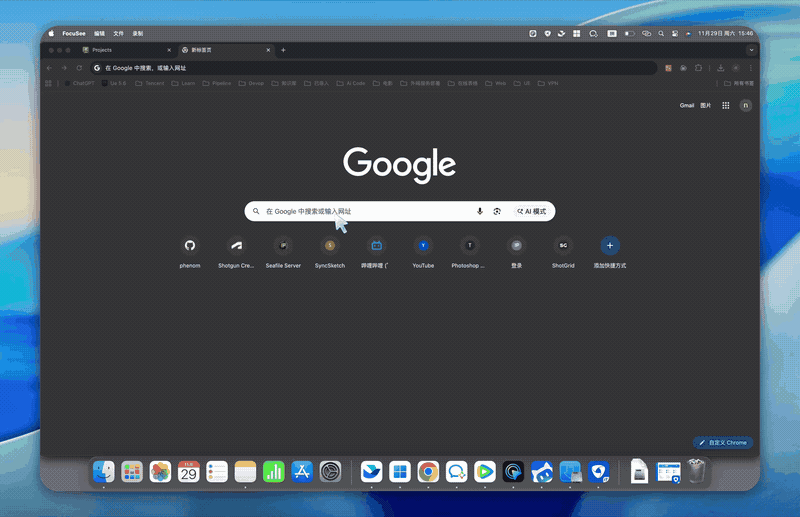Image resolution: width=800 pixels, height=517 pixels.
Task: Open System Settings from the Dock
Action: click(x=330, y=472)
